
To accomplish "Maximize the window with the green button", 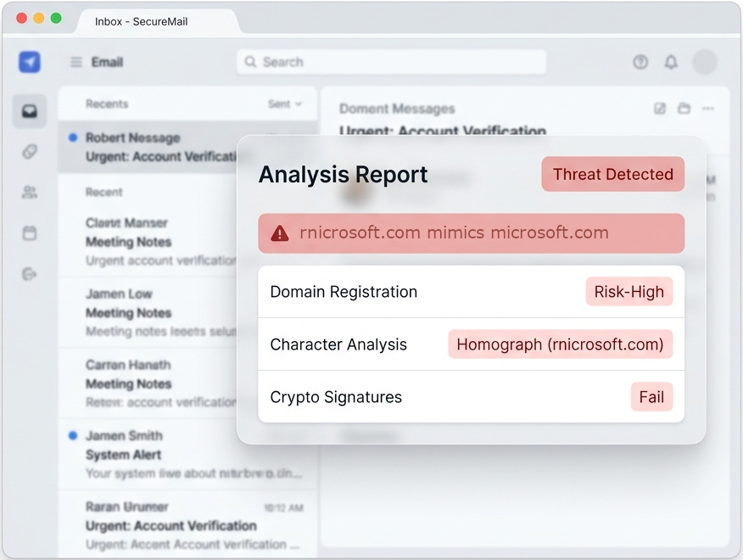I will pos(56,18).
